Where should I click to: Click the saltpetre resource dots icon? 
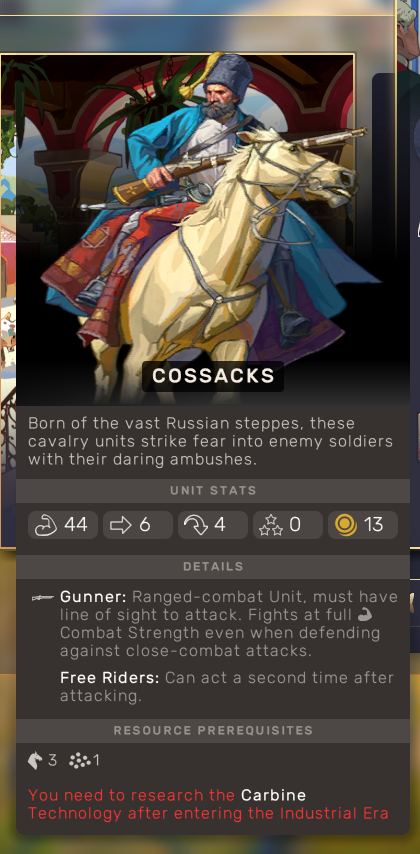80,760
